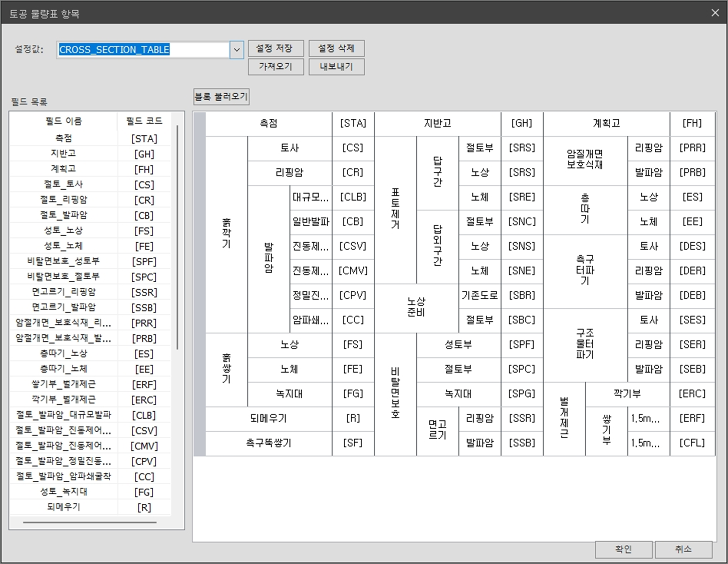Select the 절토_발파암 field row
The width and height of the screenshot is (728, 564).
(x=90, y=215)
